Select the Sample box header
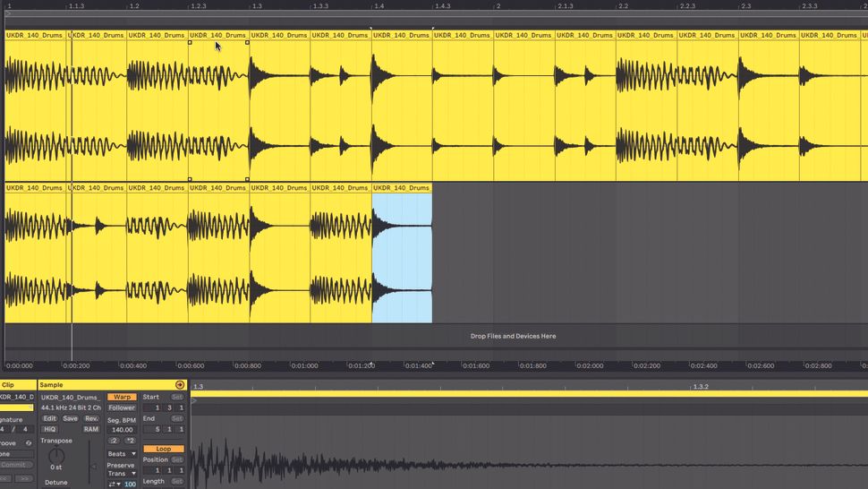The width and height of the screenshot is (868, 489). (x=113, y=384)
